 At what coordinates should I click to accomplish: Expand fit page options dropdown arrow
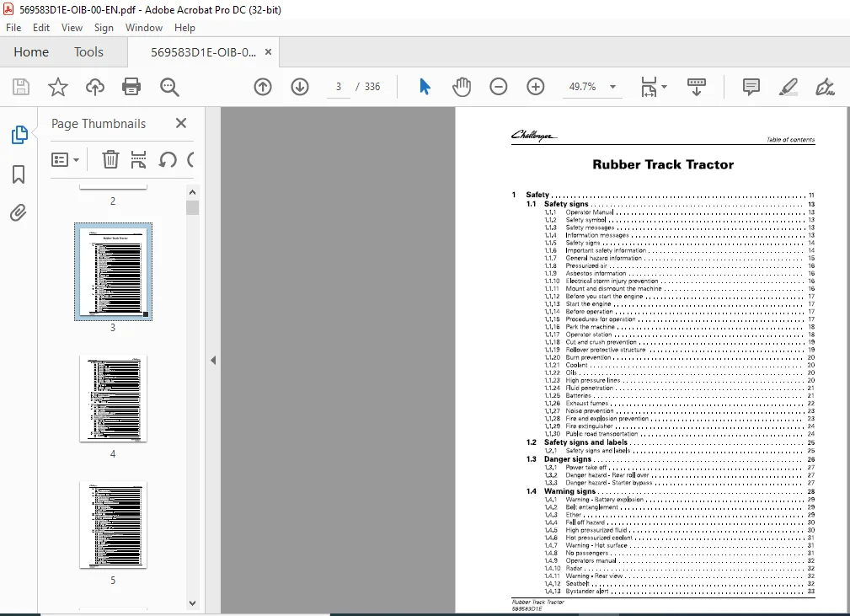pos(664,87)
